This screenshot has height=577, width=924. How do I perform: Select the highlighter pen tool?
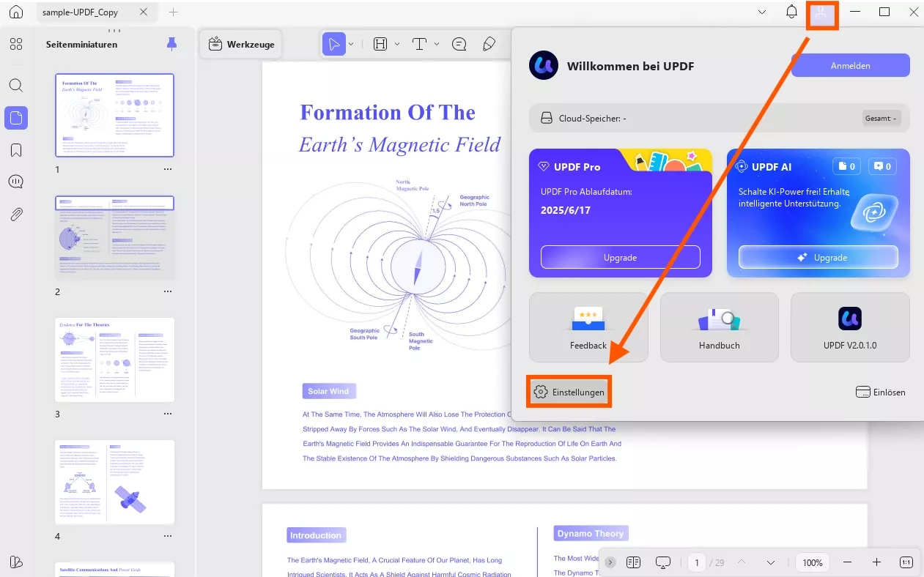click(489, 44)
